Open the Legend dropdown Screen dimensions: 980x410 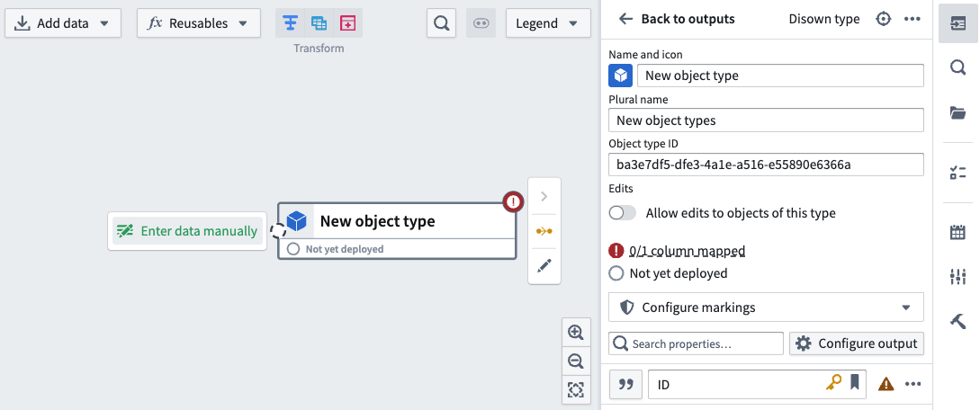[x=548, y=23]
